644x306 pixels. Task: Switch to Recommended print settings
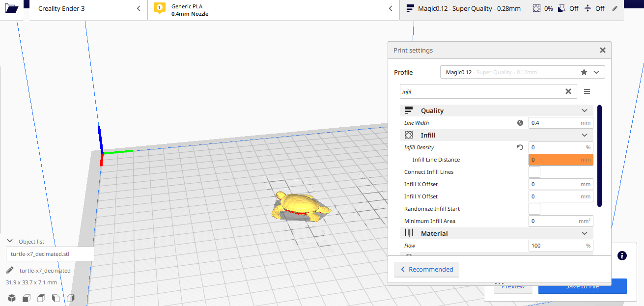pyautogui.click(x=426, y=269)
